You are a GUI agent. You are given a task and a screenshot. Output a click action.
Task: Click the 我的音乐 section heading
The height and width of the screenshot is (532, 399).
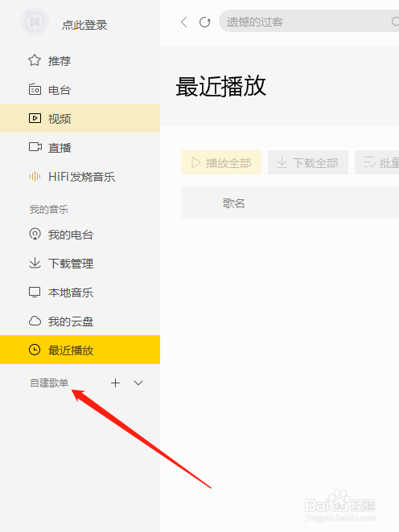49,209
